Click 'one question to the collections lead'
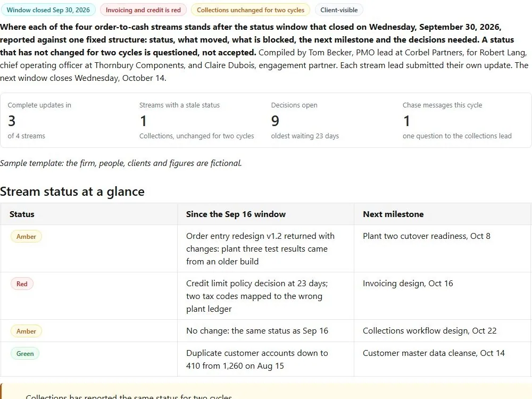This screenshot has height=399, width=532. (x=457, y=136)
